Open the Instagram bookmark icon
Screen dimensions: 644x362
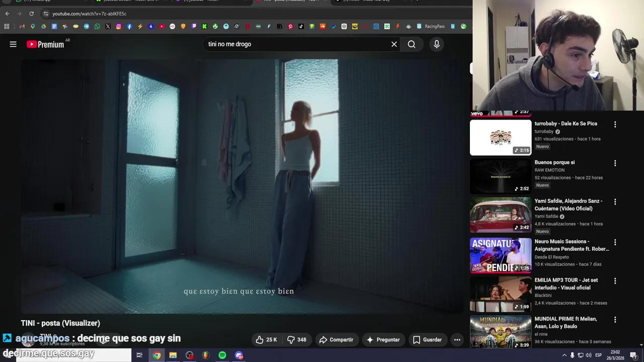click(x=119, y=26)
